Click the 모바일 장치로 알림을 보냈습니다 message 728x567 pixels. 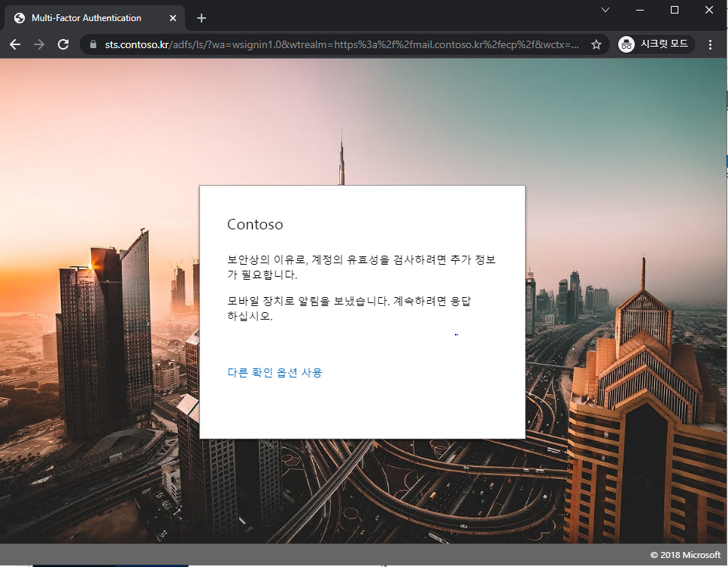349,308
